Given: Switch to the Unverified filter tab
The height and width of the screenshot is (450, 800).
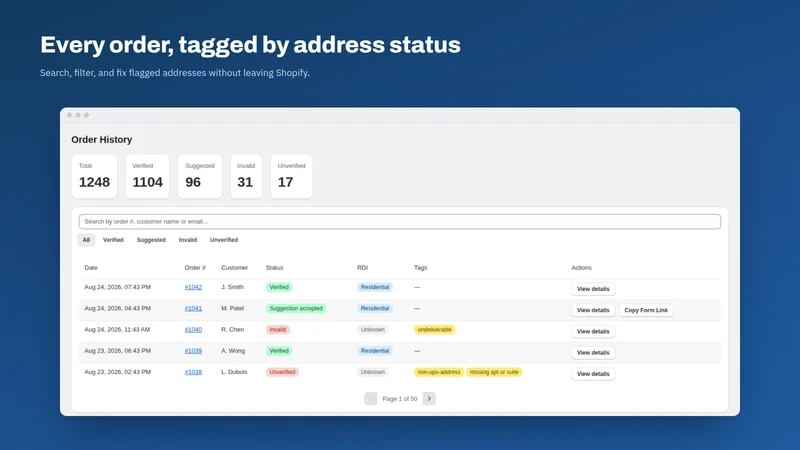Looking at the screenshot, I should [224, 240].
